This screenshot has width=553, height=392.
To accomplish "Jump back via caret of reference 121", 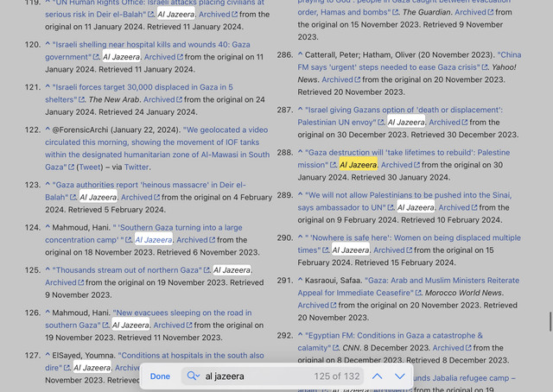I will point(48,87).
